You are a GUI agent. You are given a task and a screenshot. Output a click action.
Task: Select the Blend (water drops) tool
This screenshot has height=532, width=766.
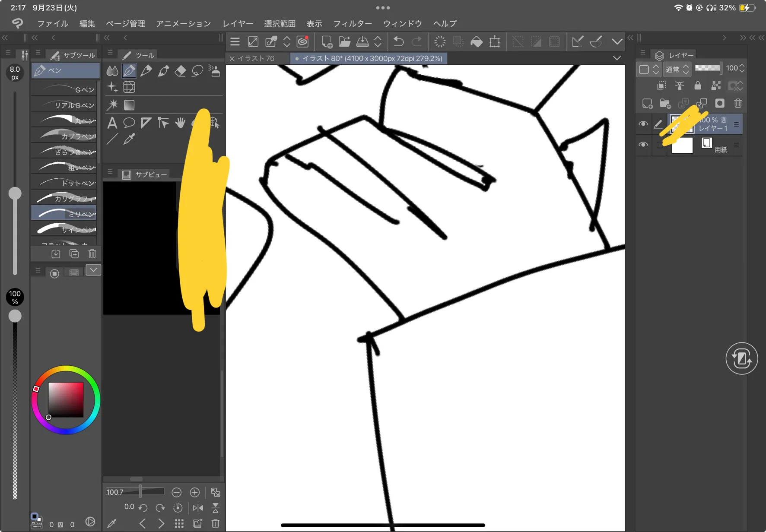(x=112, y=70)
